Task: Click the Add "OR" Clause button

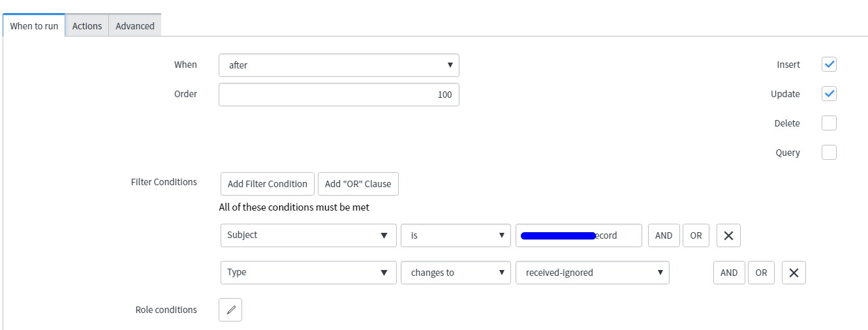Action: pos(358,184)
